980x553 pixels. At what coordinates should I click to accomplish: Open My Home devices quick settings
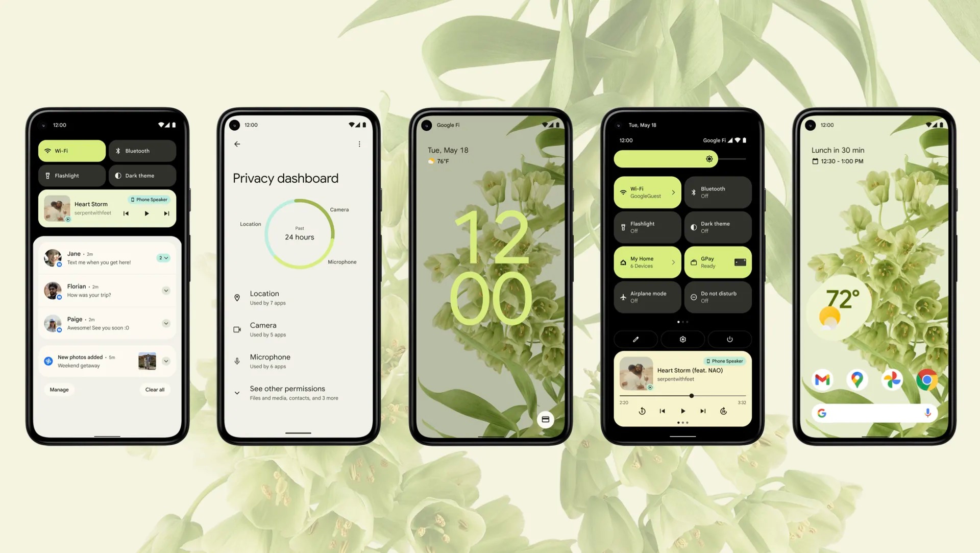pos(646,262)
